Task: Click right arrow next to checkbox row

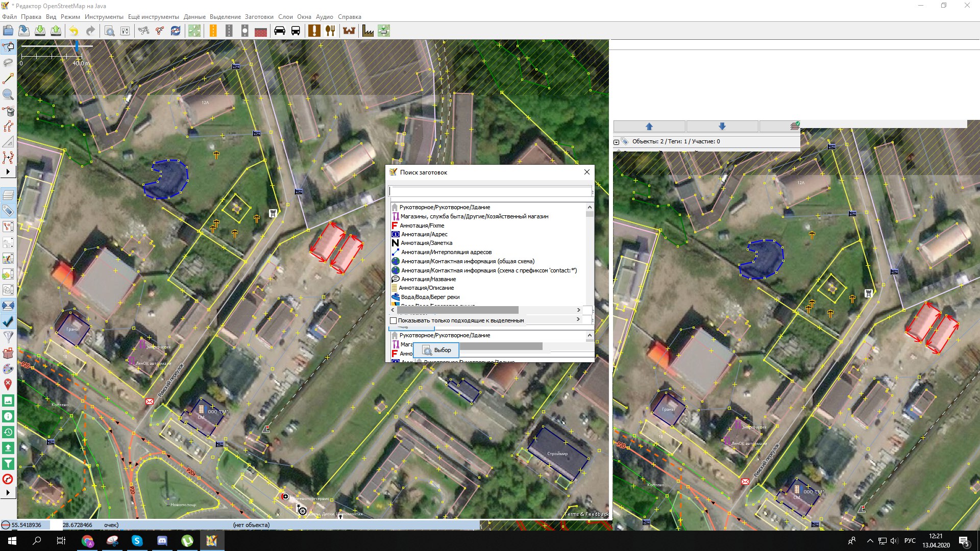Action: tap(578, 319)
